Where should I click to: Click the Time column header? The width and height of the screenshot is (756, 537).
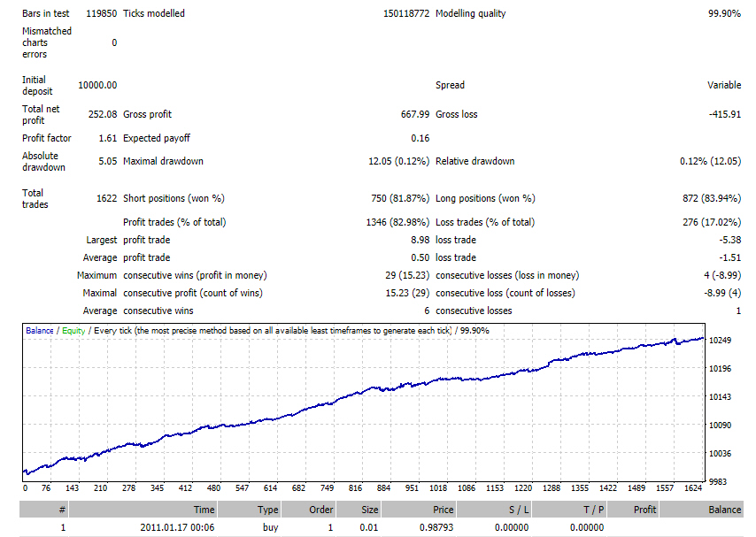coord(143,510)
